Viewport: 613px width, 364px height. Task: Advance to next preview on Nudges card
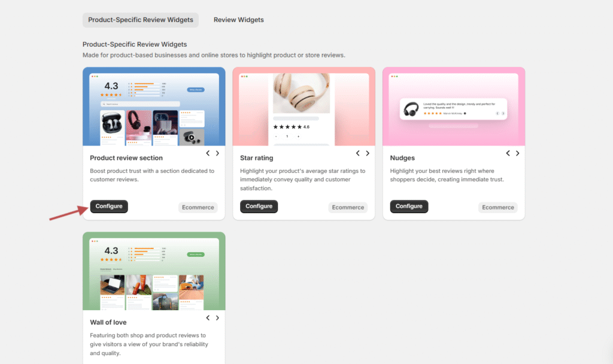[518, 153]
